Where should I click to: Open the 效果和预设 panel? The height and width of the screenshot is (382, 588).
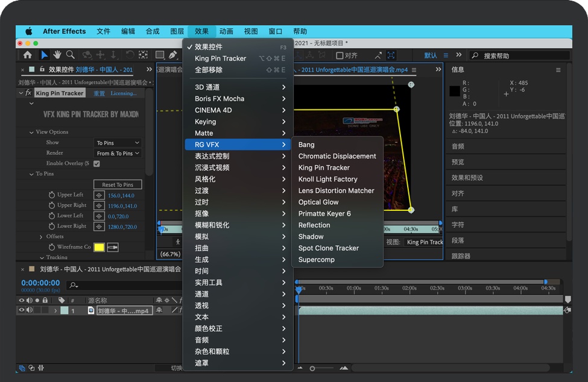coord(467,178)
